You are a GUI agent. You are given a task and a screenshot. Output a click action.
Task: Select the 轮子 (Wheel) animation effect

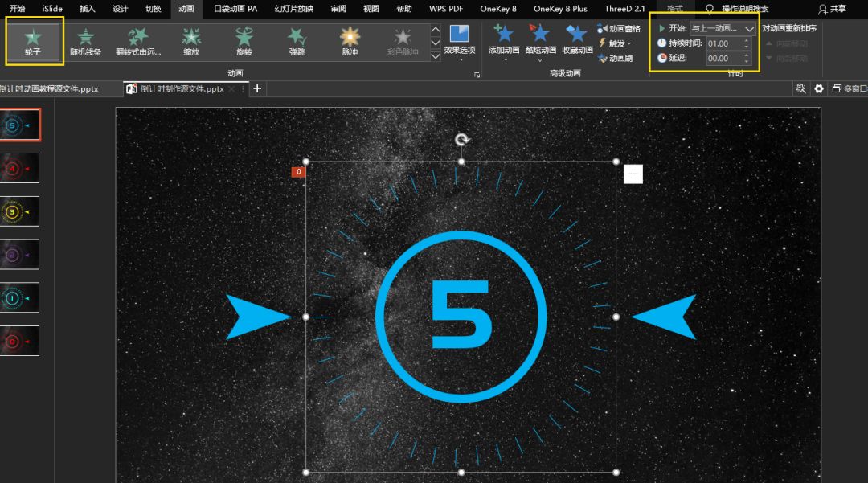point(33,42)
